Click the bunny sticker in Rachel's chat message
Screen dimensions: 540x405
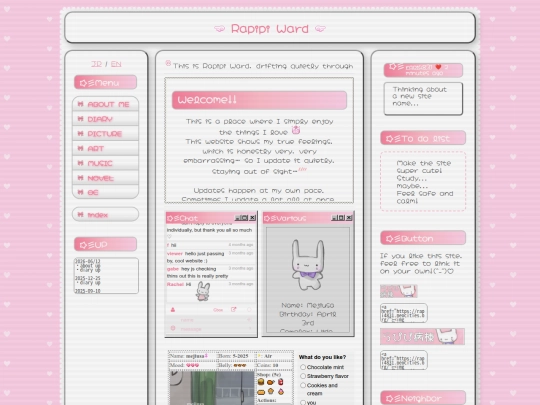pyautogui.click(x=203, y=291)
